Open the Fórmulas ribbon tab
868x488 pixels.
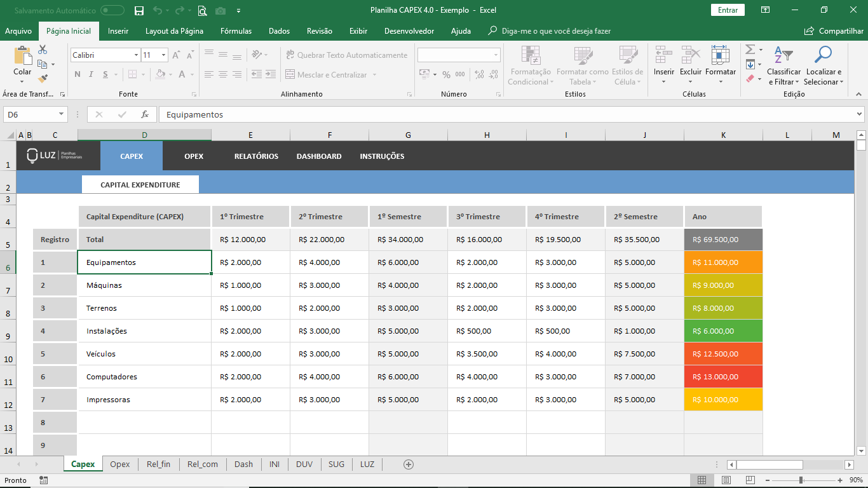click(236, 31)
